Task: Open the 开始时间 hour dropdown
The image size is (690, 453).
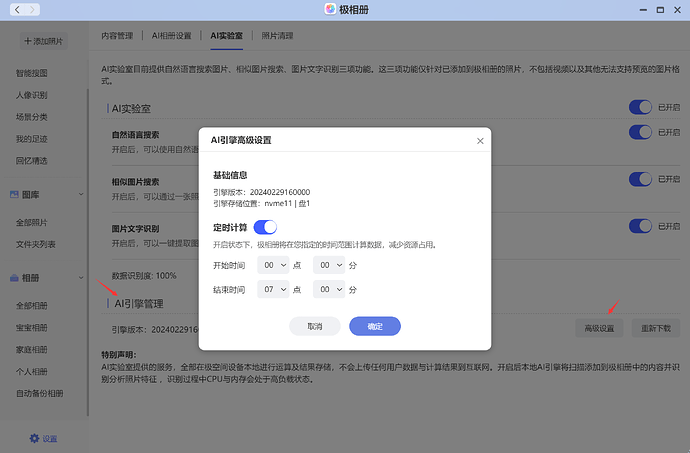Action: pyautogui.click(x=273, y=265)
